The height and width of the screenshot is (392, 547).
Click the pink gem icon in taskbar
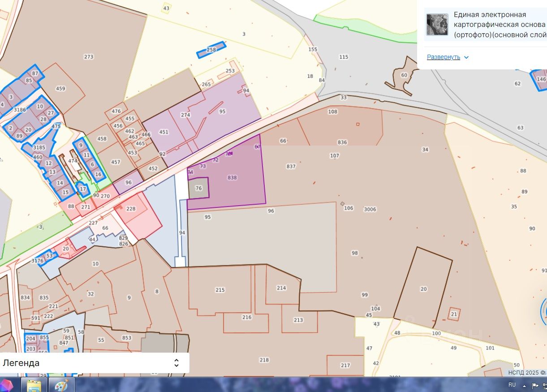[7, 385]
